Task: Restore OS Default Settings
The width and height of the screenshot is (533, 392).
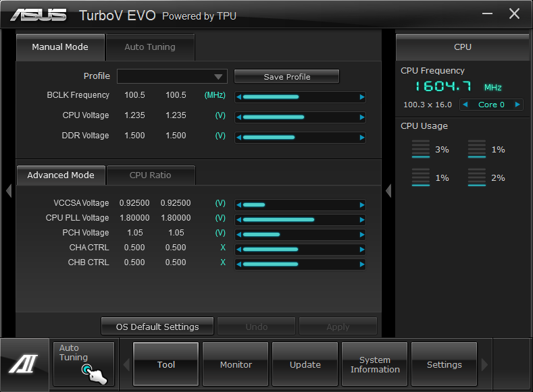Action: [157, 327]
